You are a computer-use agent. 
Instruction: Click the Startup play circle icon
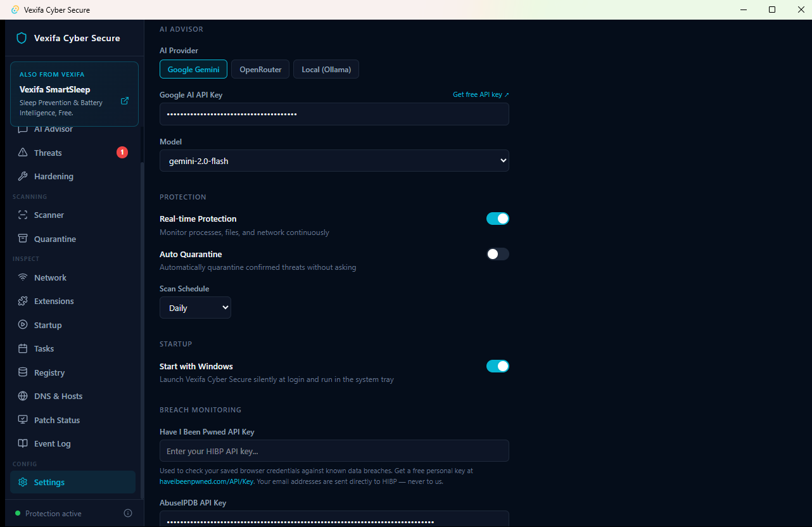(x=23, y=325)
